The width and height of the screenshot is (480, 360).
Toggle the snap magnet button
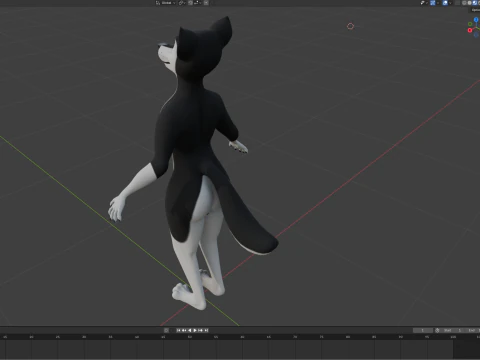pyautogui.click(x=190, y=3)
